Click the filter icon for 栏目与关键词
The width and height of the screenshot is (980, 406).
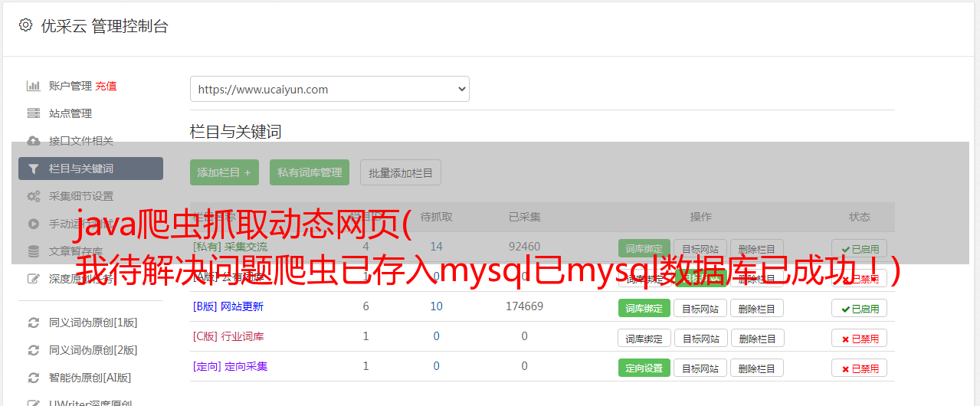click(x=33, y=169)
